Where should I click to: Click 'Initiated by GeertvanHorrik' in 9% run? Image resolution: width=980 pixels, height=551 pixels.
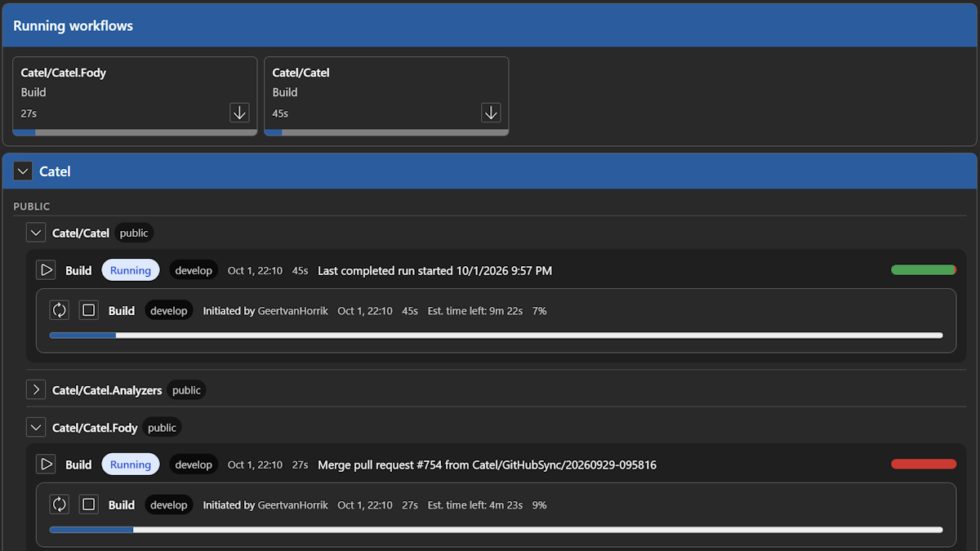(x=265, y=504)
